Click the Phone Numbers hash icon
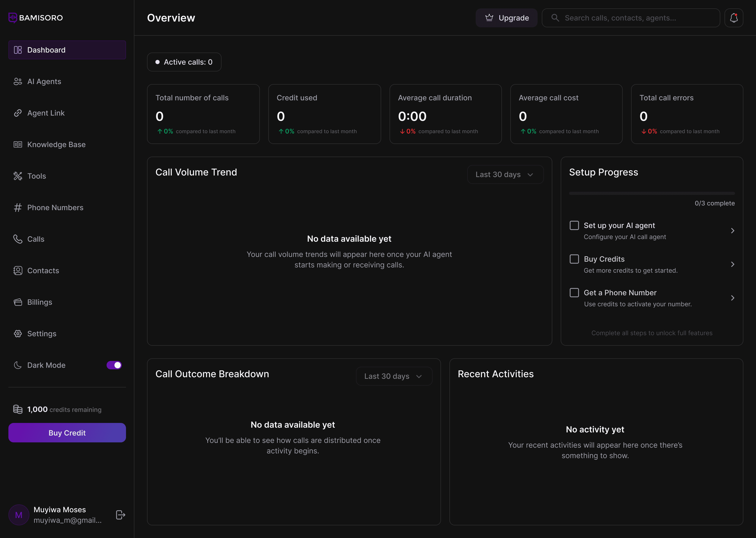This screenshot has width=756, height=538. click(x=18, y=207)
